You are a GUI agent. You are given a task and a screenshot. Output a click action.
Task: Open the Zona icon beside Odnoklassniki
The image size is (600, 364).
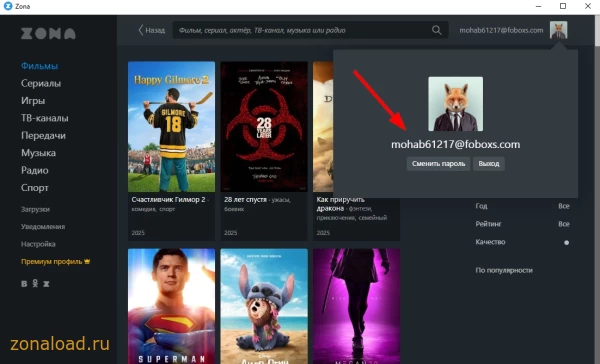[46, 284]
